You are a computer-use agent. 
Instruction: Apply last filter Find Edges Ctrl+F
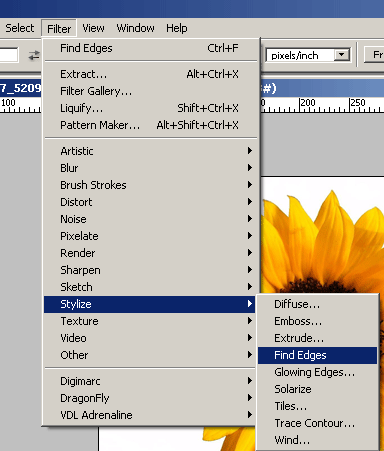click(x=149, y=48)
